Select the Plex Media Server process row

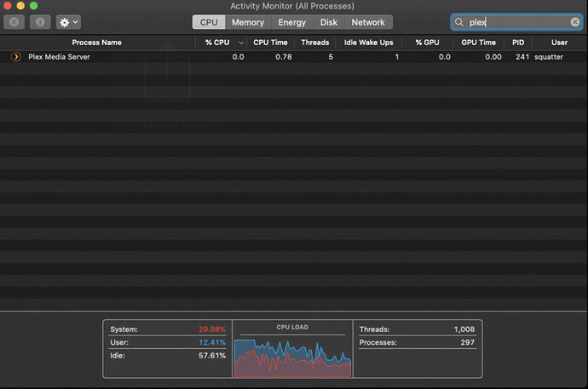(x=294, y=57)
